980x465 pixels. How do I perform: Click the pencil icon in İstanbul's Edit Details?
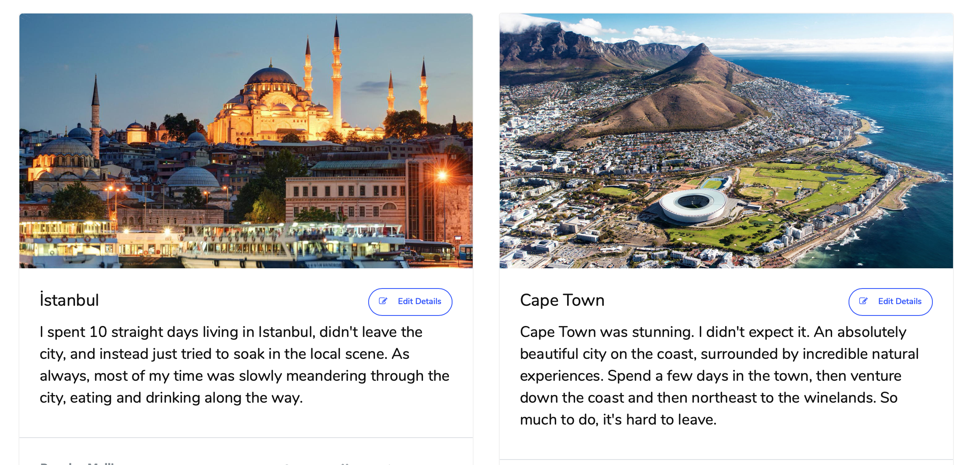[383, 301]
